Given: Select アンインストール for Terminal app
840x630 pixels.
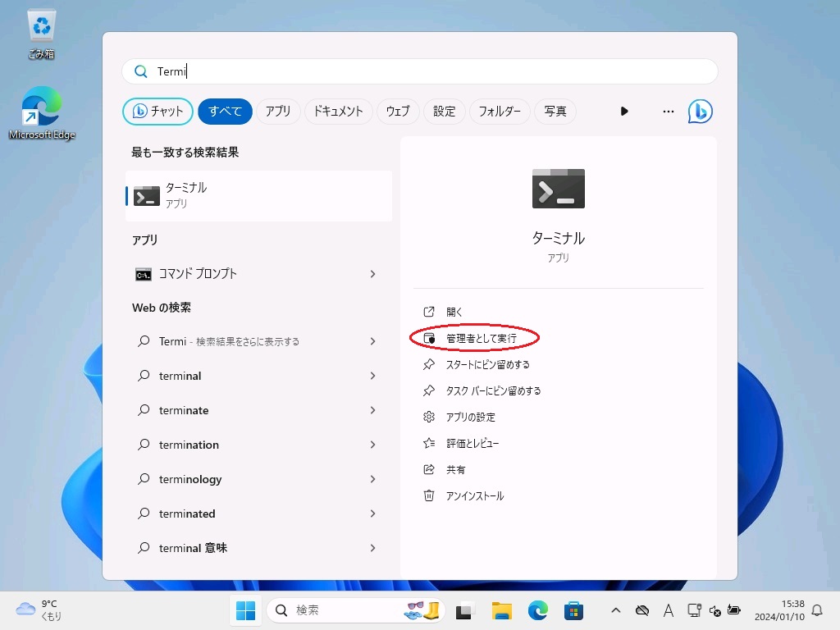Looking at the screenshot, I should [x=474, y=495].
